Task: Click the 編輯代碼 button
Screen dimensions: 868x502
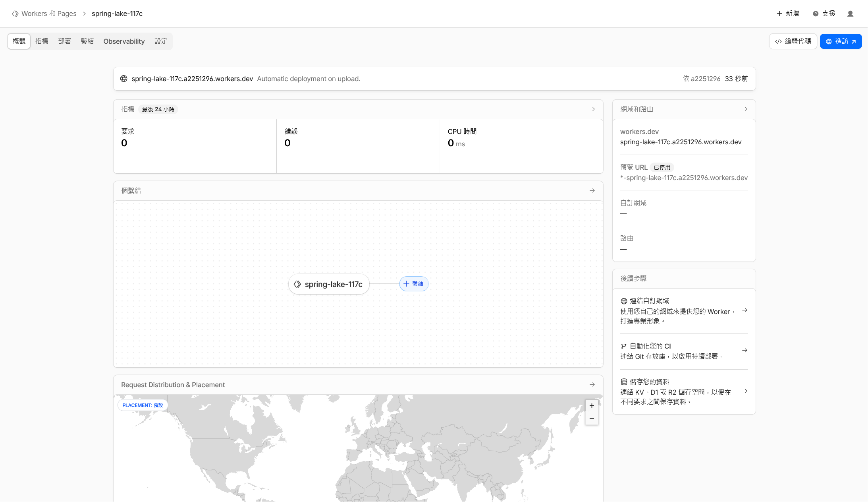Action: 793,41
